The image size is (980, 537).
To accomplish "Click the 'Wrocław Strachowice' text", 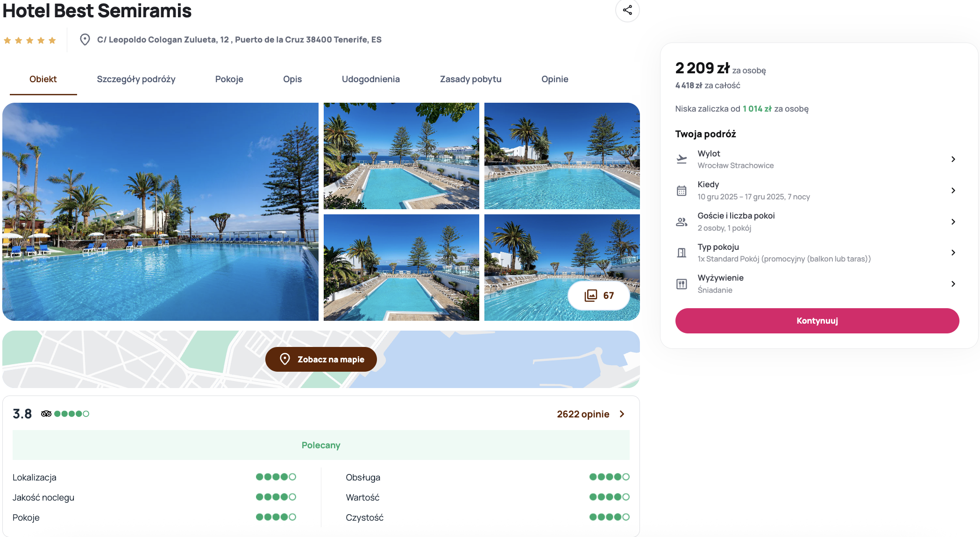I will pyautogui.click(x=736, y=165).
